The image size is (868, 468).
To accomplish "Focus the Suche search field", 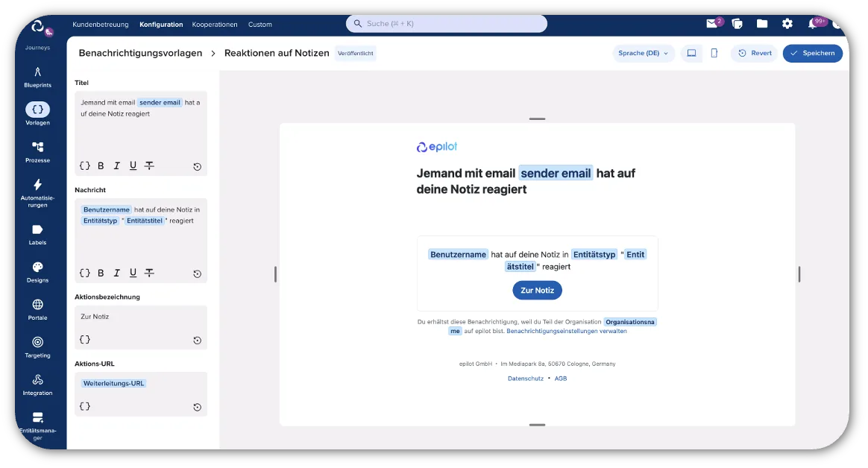I will click(447, 24).
